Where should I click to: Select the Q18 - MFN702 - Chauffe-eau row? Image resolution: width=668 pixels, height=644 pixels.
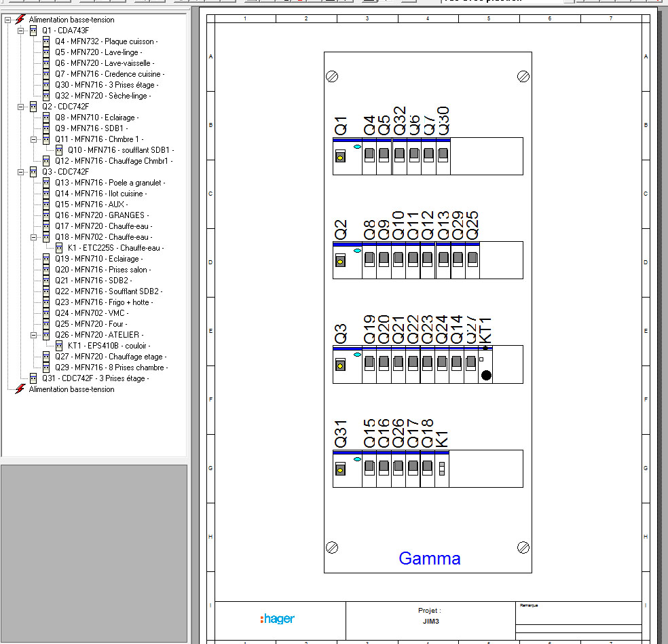click(103, 237)
